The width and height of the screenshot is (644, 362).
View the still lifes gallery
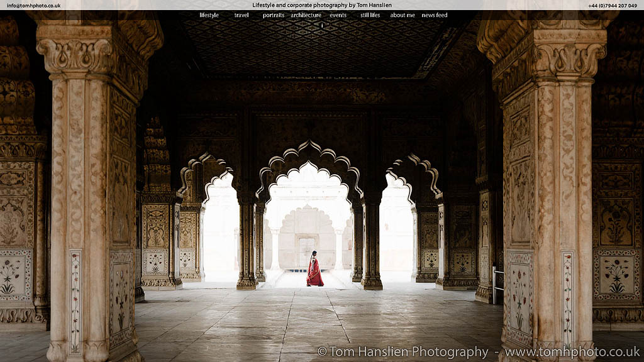[x=370, y=15]
